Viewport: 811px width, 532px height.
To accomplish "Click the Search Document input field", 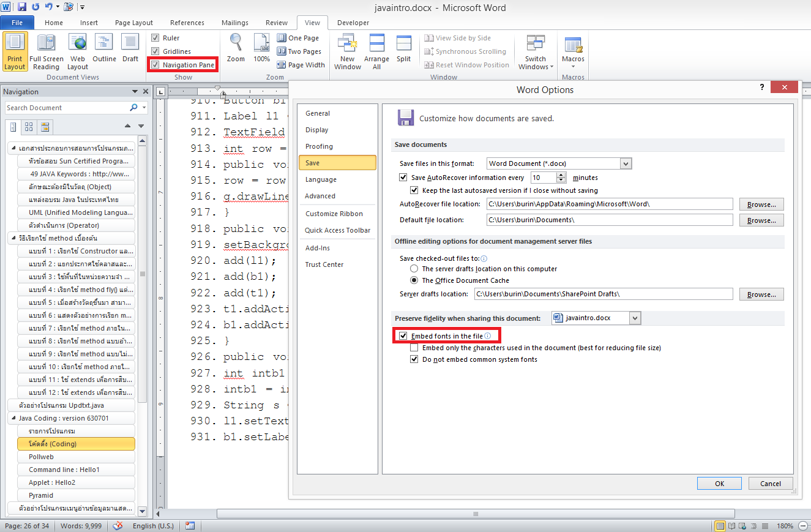I will [66, 108].
